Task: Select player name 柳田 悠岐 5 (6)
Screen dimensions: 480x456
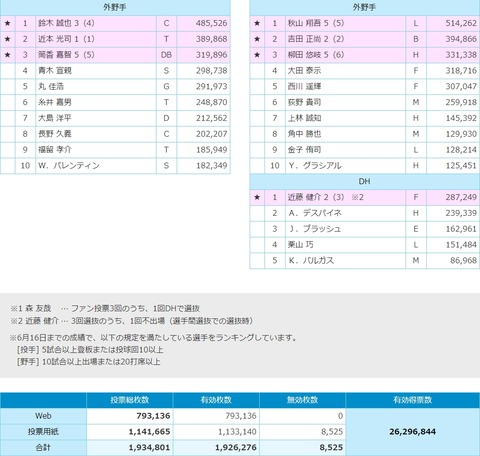Action: coord(316,55)
